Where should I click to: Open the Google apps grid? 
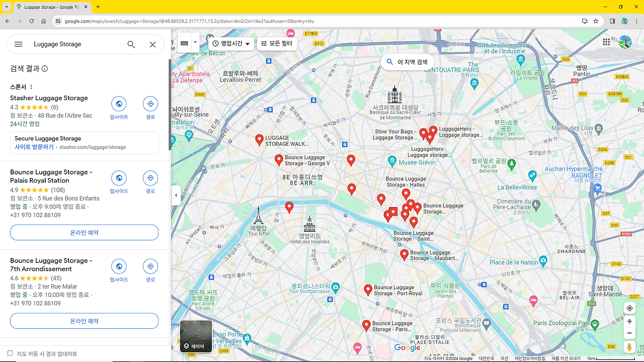606,42
